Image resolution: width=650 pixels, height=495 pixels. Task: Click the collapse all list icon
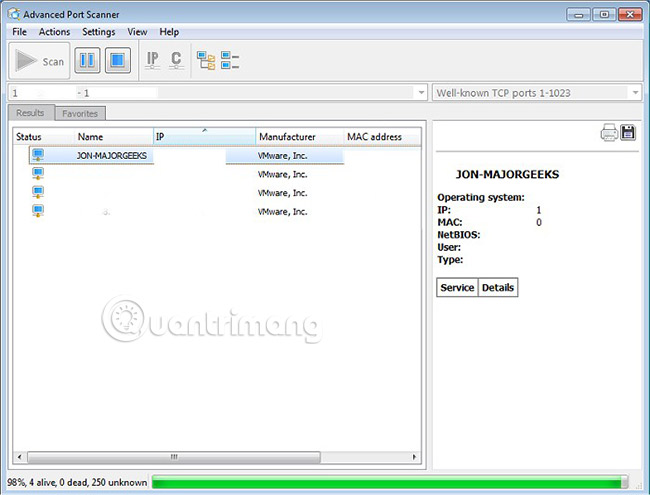click(230, 61)
